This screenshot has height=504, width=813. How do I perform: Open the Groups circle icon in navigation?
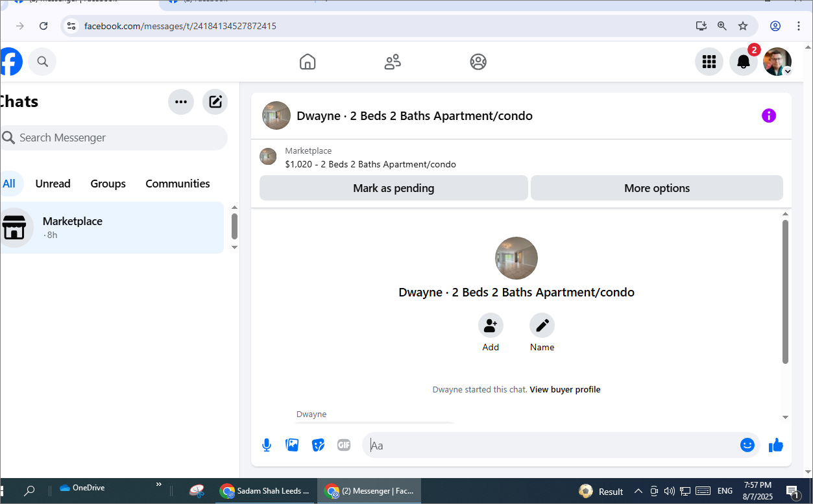pyautogui.click(x=478, y=62)
